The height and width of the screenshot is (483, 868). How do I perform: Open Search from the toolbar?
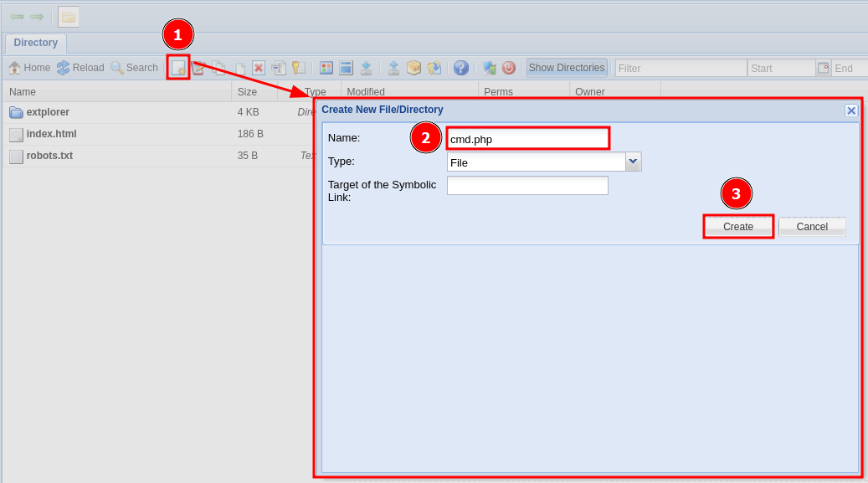(x=134, y=68)
